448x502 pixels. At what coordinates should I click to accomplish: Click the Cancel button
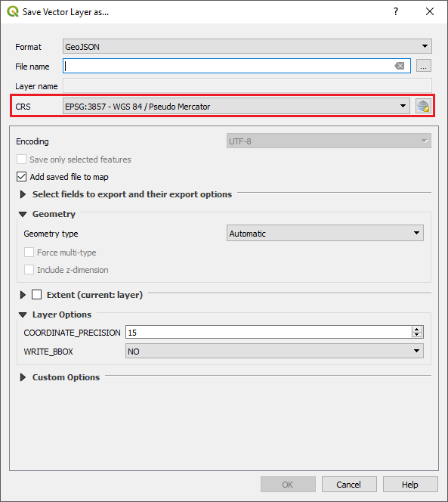click(349, 485)
